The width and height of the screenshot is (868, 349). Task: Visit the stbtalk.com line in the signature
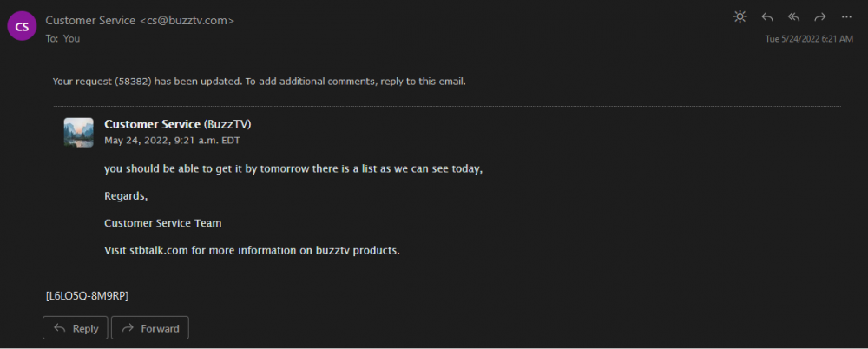[251, 250]
